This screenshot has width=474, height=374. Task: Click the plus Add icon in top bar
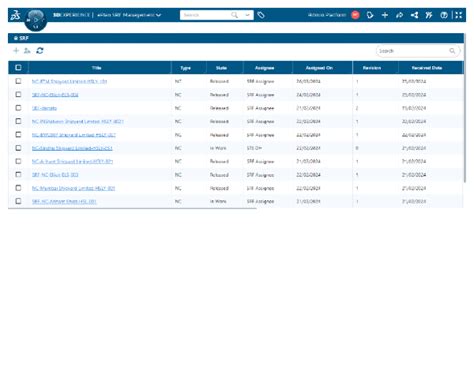(x=385, y=15)
